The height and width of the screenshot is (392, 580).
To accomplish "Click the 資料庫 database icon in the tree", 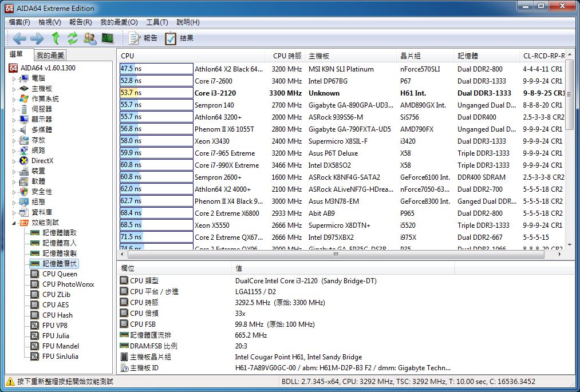I will coord(23,212).
